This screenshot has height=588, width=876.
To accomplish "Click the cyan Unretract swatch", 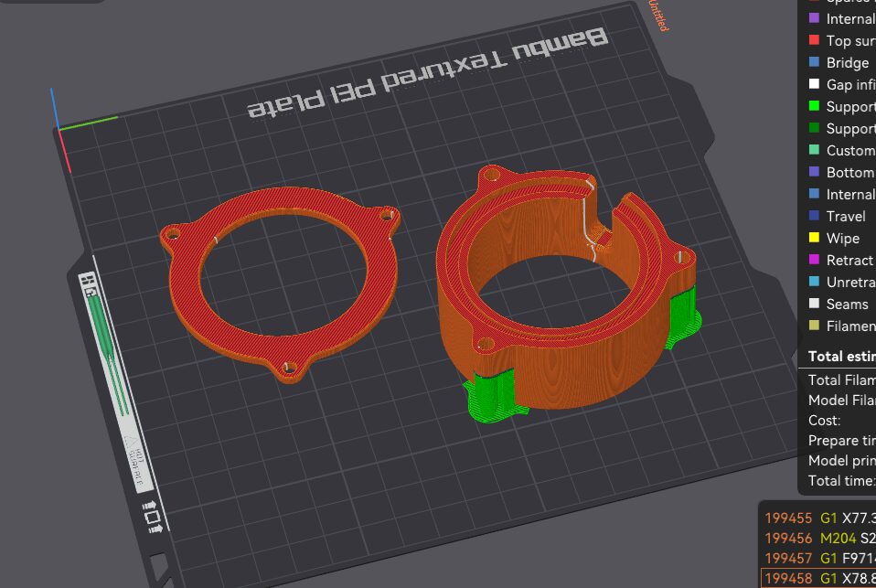I will pos(814,282).
